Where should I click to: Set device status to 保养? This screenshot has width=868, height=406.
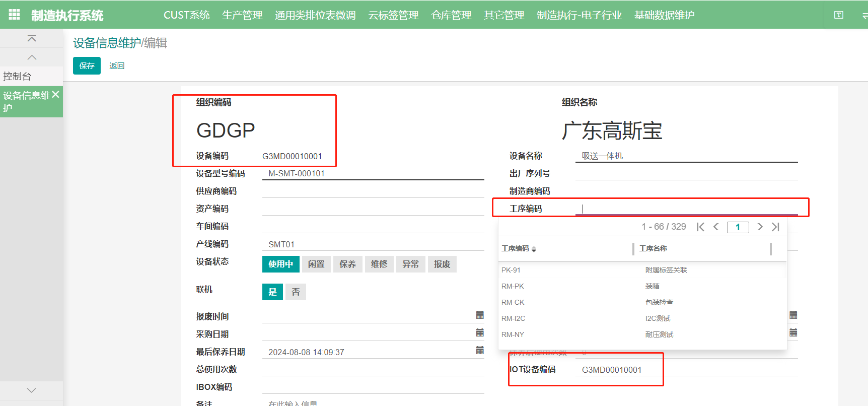pyautogui.click(x=347, y=264)
